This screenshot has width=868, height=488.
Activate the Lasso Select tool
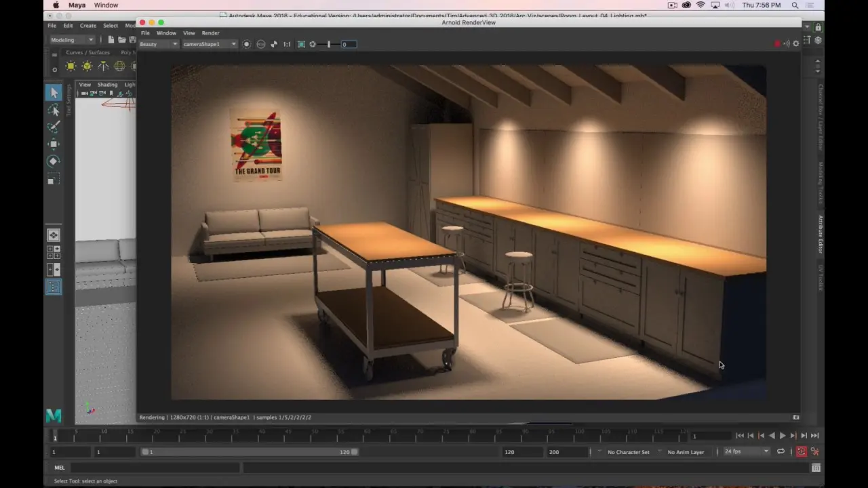54,110
